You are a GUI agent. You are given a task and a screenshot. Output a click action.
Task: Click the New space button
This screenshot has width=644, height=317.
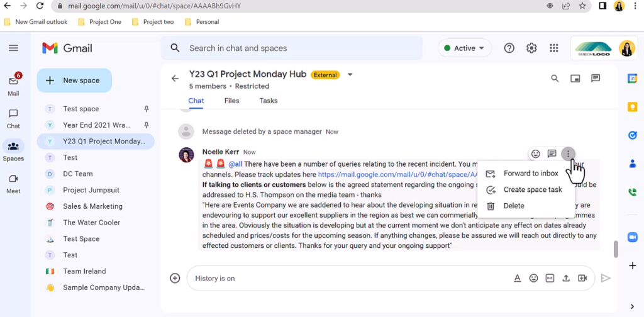[74, 81]
